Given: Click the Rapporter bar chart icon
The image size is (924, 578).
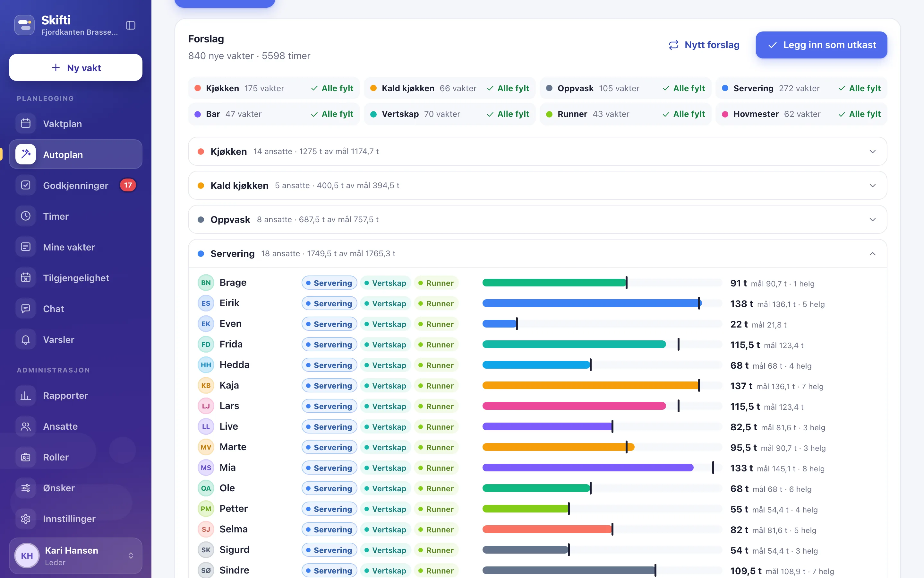Looking at the screenshot, I should [26, 395].
